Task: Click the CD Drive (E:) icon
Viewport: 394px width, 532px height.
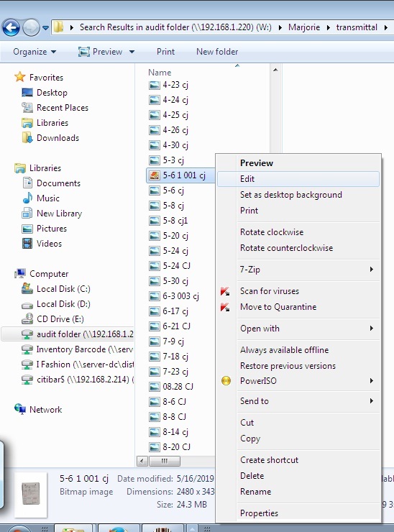Action: click(27, 319)
